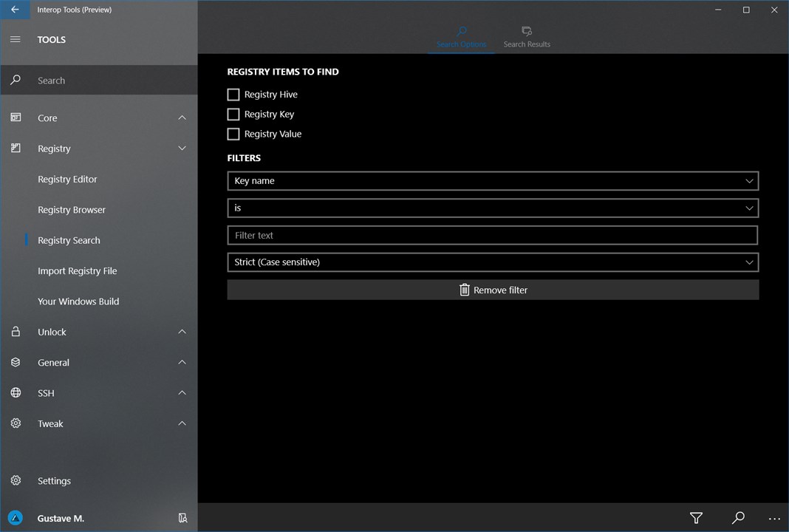Click the Core section icon

pyautogui.click(x=16, y=117)
